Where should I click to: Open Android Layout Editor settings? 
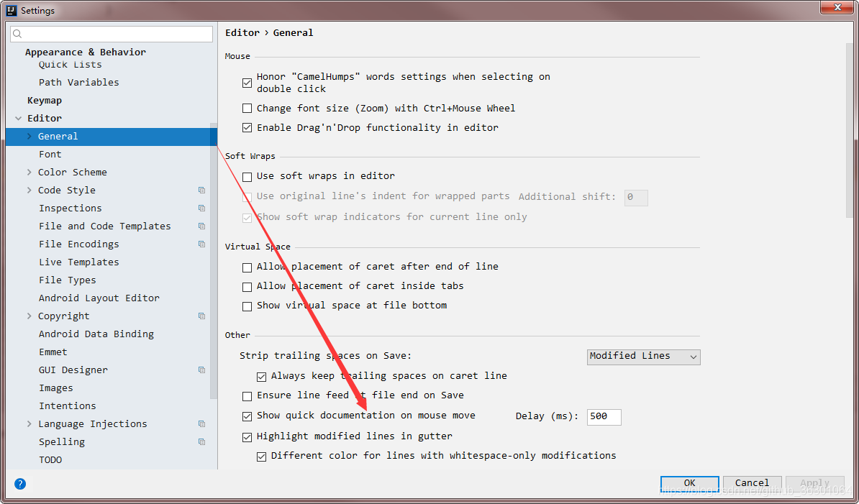(99, 298)
